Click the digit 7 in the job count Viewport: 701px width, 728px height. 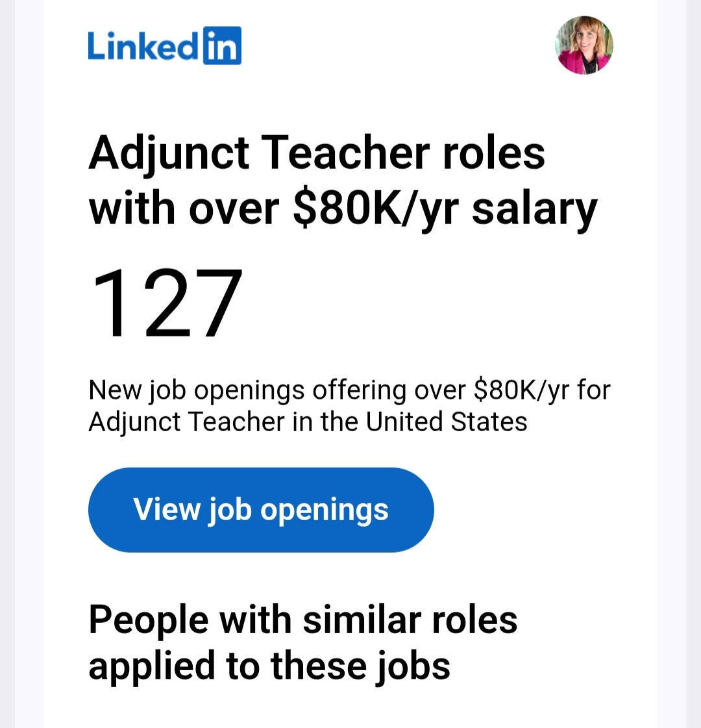pyautogui.click(x=212, y=304)
